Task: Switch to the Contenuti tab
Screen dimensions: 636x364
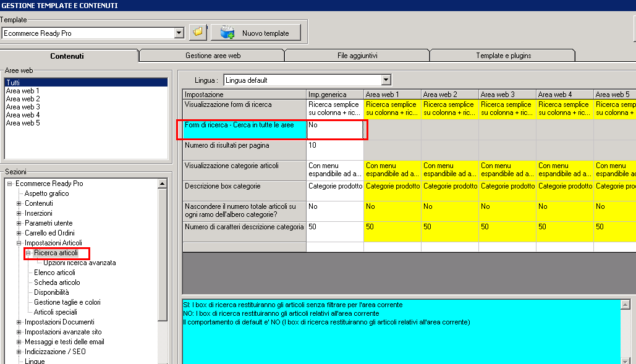Action: pyautogui.click(x=67, y=56)
